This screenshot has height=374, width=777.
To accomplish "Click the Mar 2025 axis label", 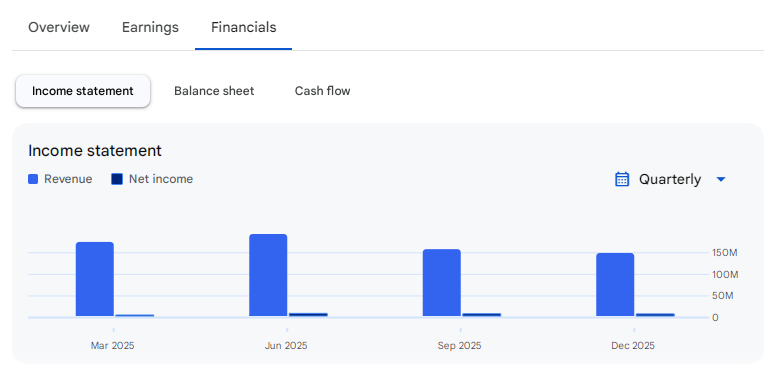I will (112, 346).
